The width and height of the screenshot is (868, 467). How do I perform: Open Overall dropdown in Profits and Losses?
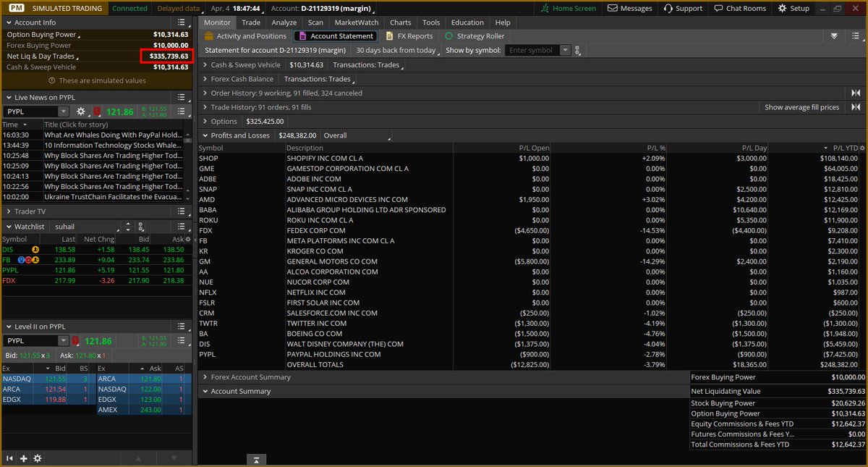click(355, 135)
